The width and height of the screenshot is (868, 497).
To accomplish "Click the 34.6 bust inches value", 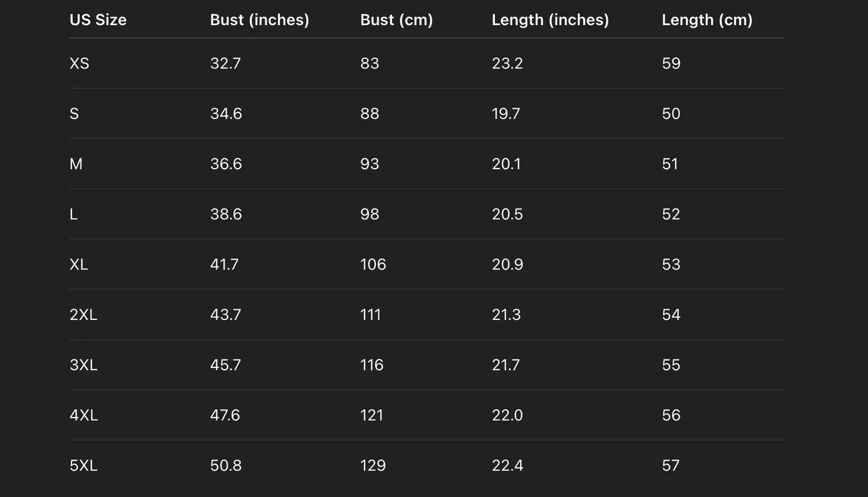I will [226, 114].
